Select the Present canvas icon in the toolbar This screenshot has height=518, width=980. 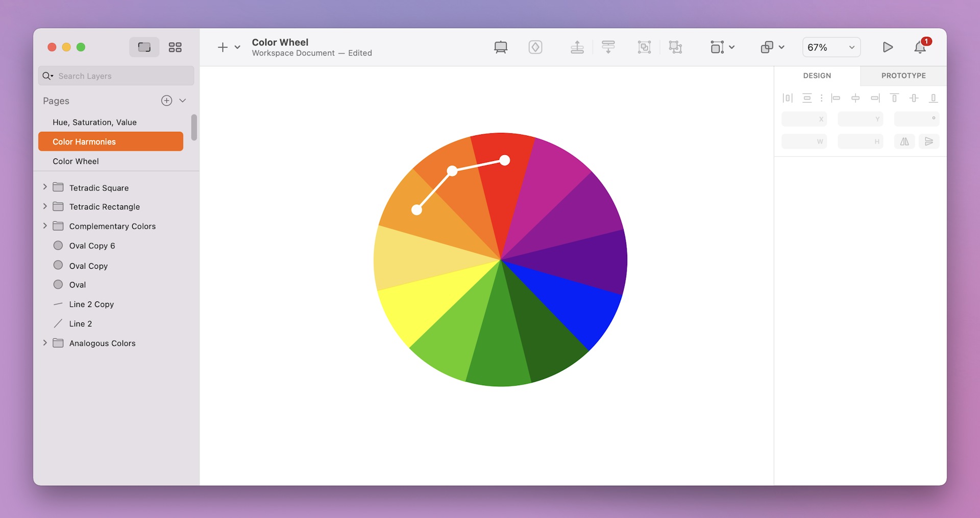[x=500, y=47]
